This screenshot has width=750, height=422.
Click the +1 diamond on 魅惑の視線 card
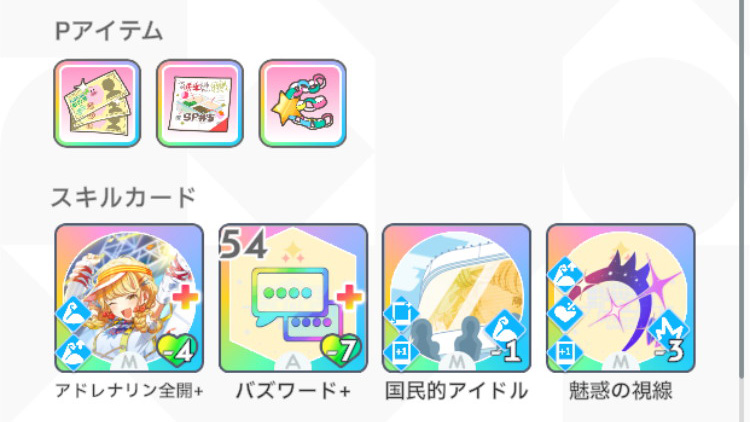[x=565, y=353]
